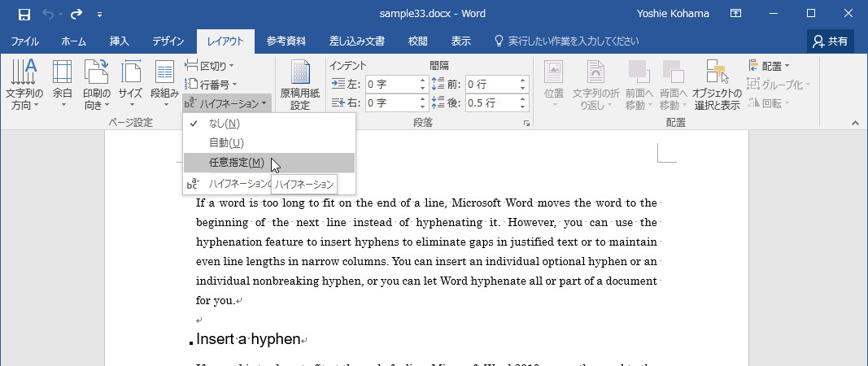Image resolution: width=868 pixels, height=366 pixels.
Task: Open 段落 paragraph dialog launcher
Action: tap(526, 123)
